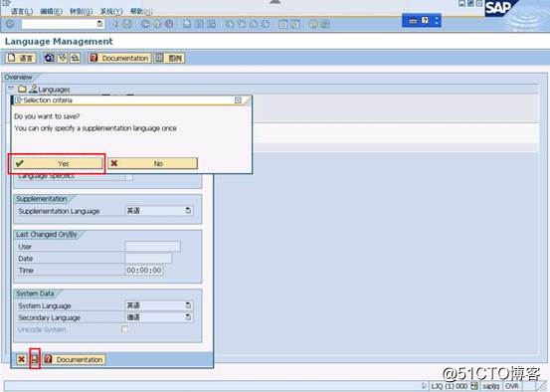Click the LJQ (1) 000 system entry
The width and height of the screenshot is (550, 392).
pos(449,386)
